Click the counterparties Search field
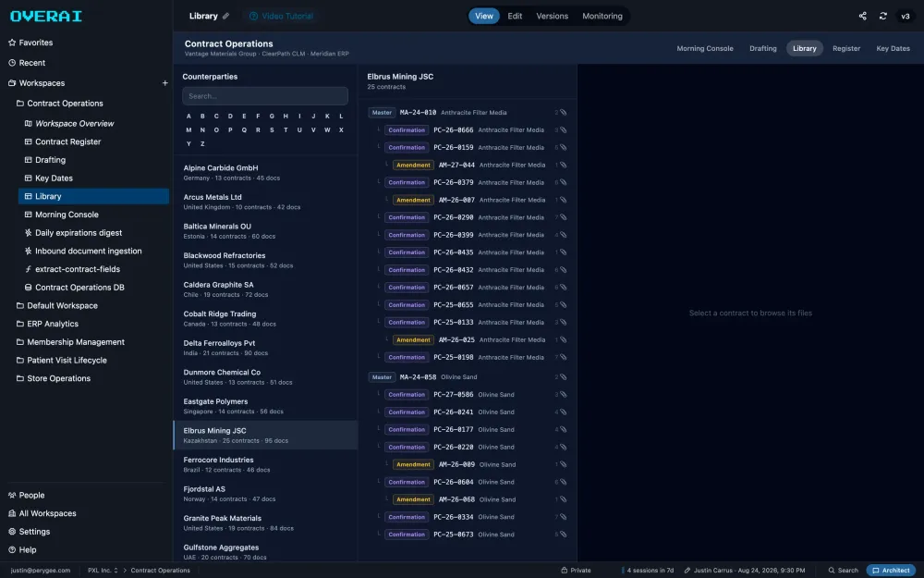Screen dimensions: 924x578 pyautogui.click(x=265, y=96)
